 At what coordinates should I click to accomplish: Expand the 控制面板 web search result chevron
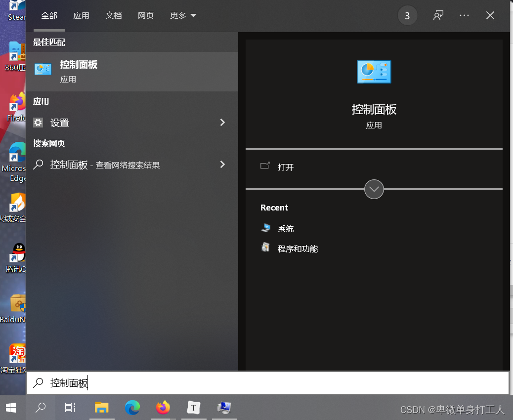pyautogui.click(x=222, y=164)
